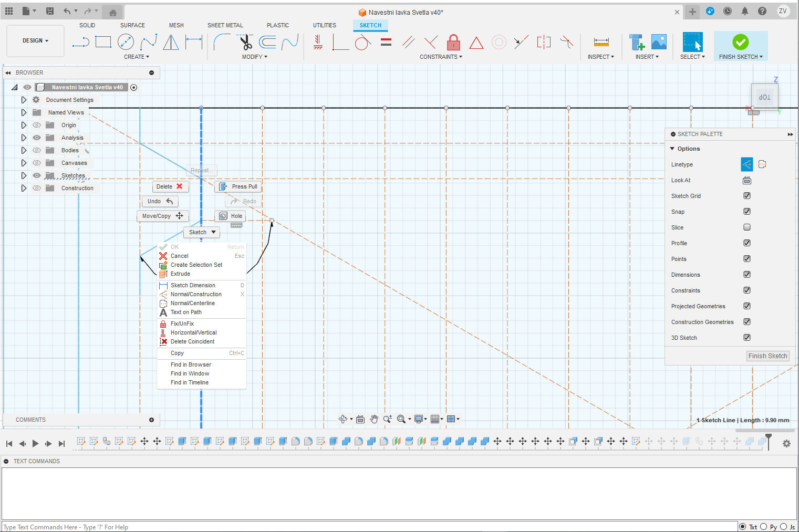Expand the Sketches folder in browser
The width and height of the screenshot is (799, 532).
24,175
